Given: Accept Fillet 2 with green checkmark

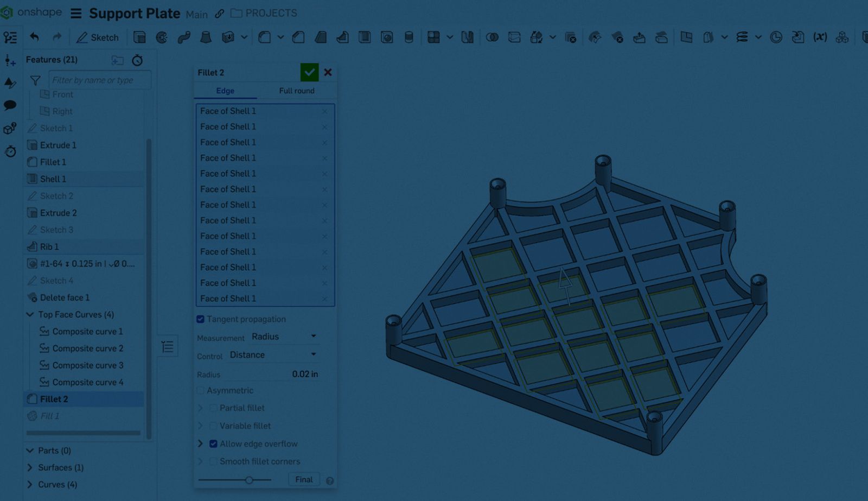Looking at the screenshot, I should pos(309,72).
